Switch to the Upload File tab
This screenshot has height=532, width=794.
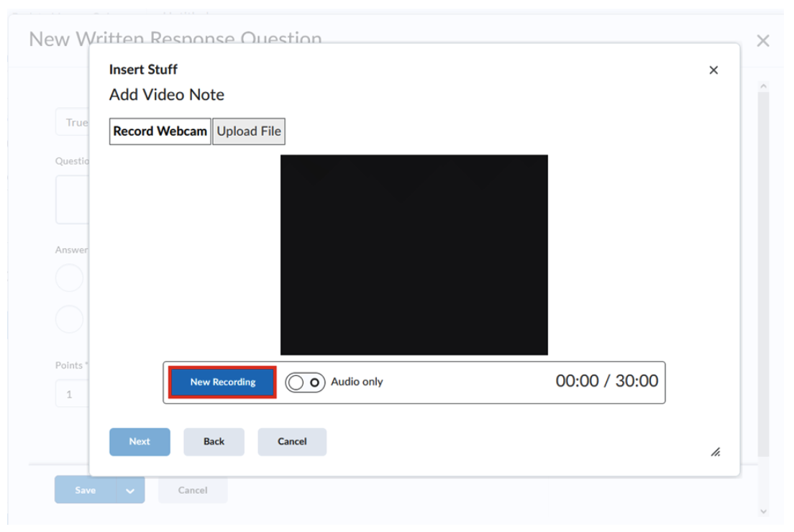(249, 132)
